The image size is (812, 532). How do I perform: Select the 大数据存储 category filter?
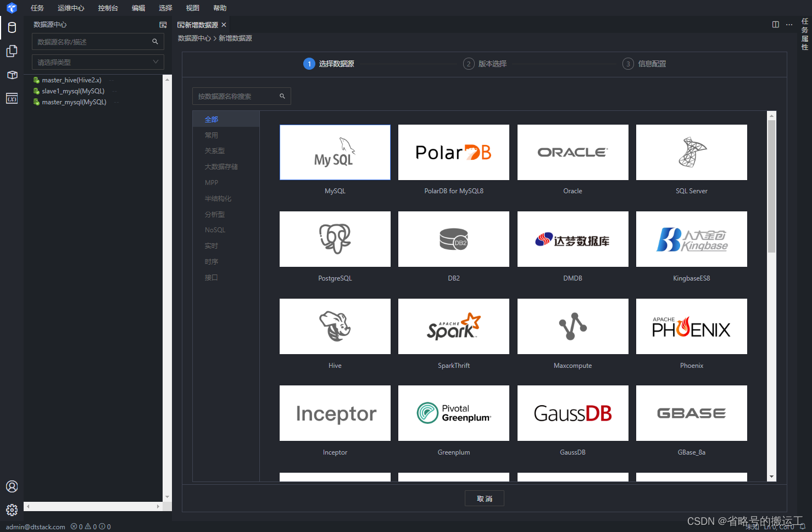[226, 166]
